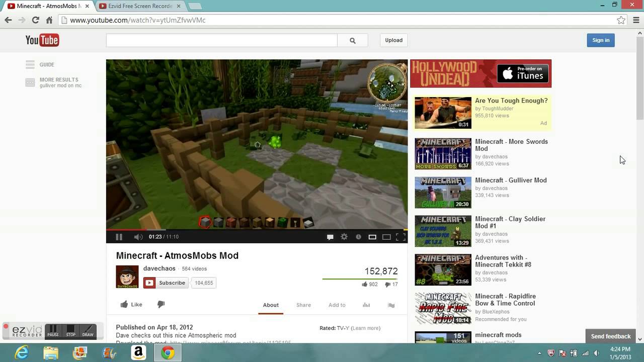Open Internet Explorer from taskbar

pos(22,353)
